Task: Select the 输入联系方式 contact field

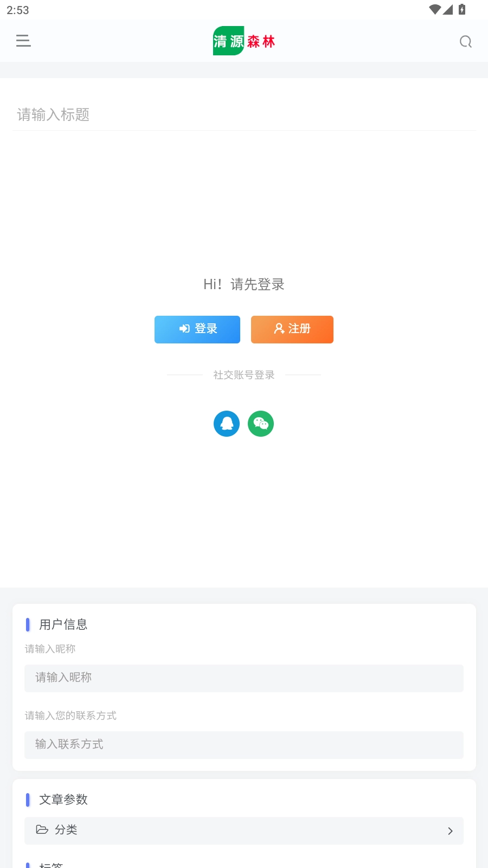Action: [244, 745]
